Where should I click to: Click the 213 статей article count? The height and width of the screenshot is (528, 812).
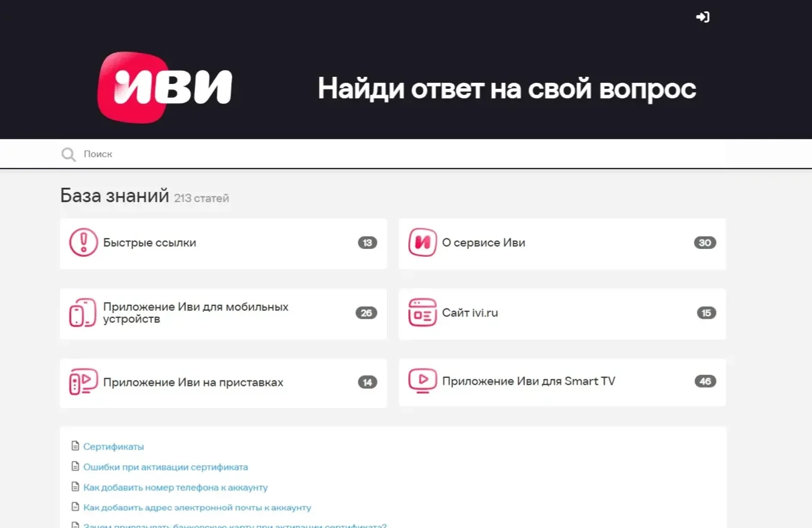pyautogui.click(x=202, y=198)
